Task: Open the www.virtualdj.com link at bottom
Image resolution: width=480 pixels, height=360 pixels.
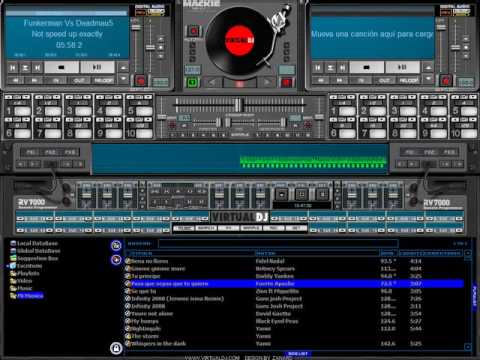Action: [212, 358]
